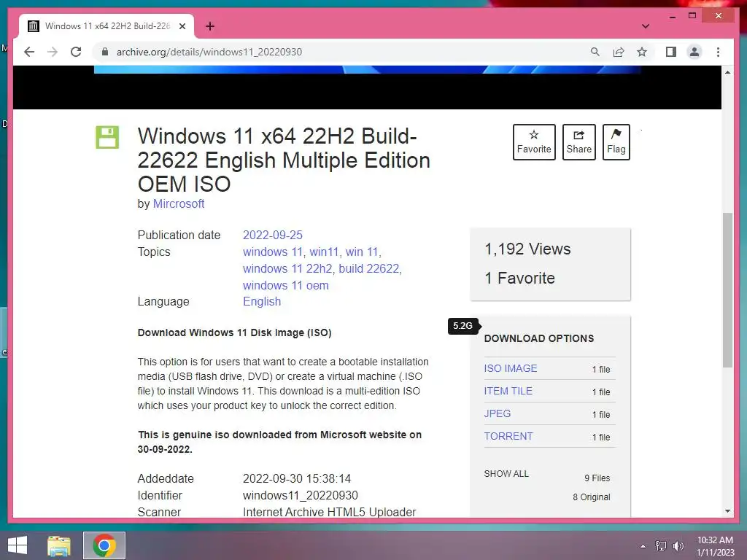Click the page title heading
Viewport: 747px width, 560px height.
[284, 160]
